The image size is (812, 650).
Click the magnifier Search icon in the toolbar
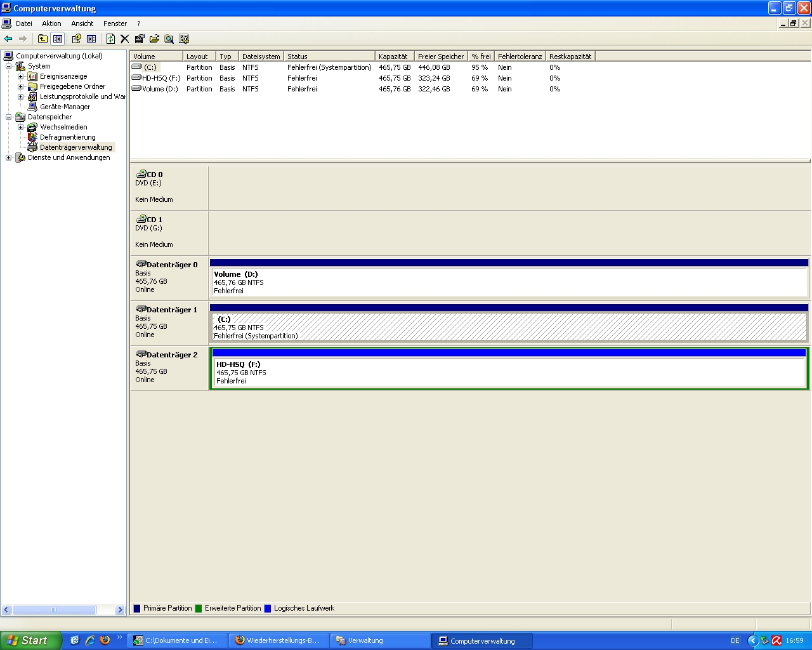169,39
